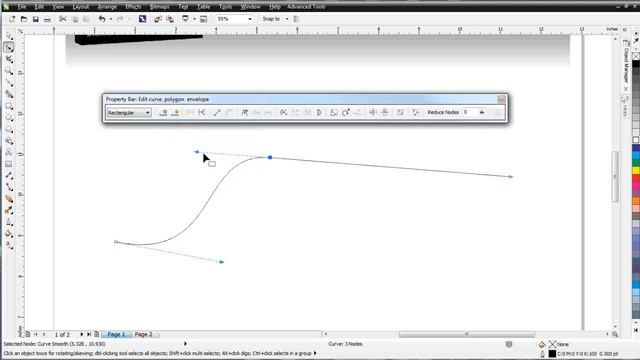Image resolution: width=640 pixels, height=360 pixels.
Task: Click the Reflect nodes horizontally icon
Action: (x=373, y=113)
